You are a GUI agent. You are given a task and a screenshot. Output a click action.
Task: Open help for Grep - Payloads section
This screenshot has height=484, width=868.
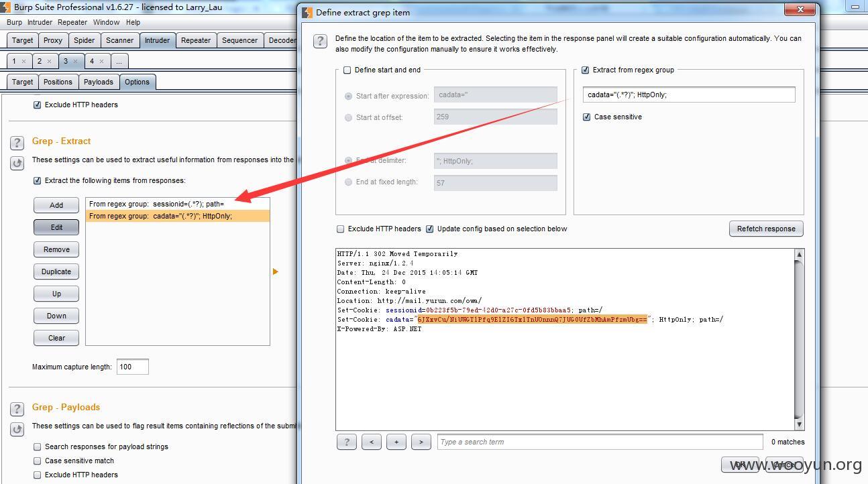(17, 409)
